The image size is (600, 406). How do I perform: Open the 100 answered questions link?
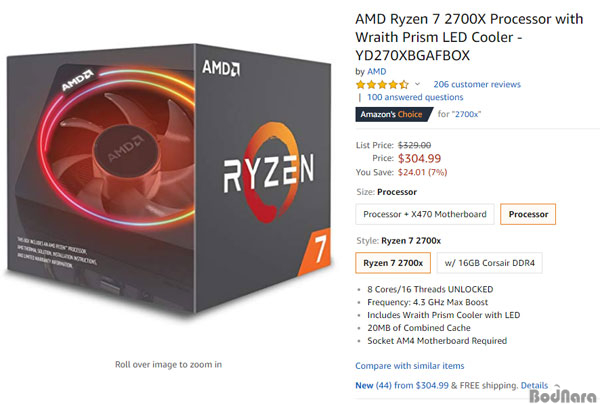pyautogui.click(x=415, y=97)
